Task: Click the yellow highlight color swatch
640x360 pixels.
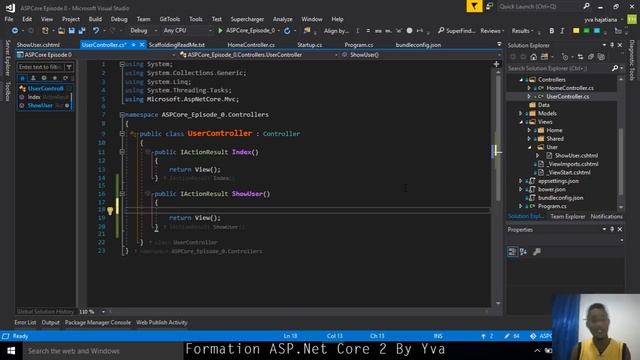Action: tap(576, 31)
